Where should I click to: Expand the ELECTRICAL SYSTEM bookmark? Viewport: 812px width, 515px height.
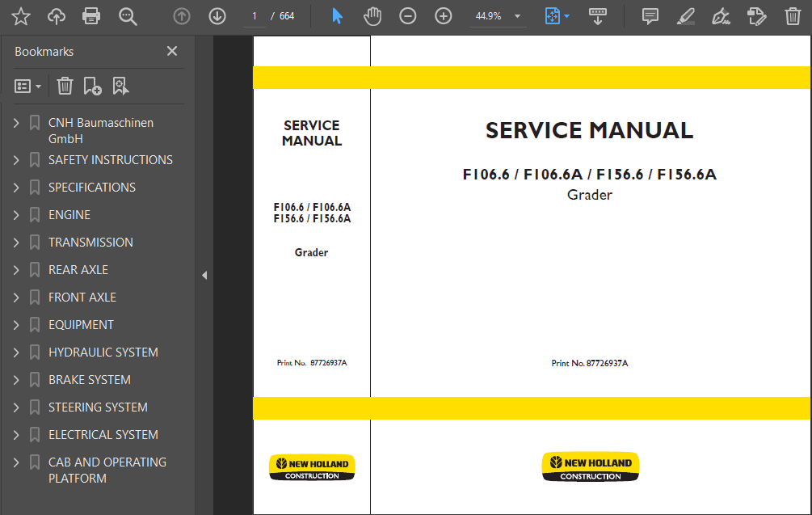16,435
